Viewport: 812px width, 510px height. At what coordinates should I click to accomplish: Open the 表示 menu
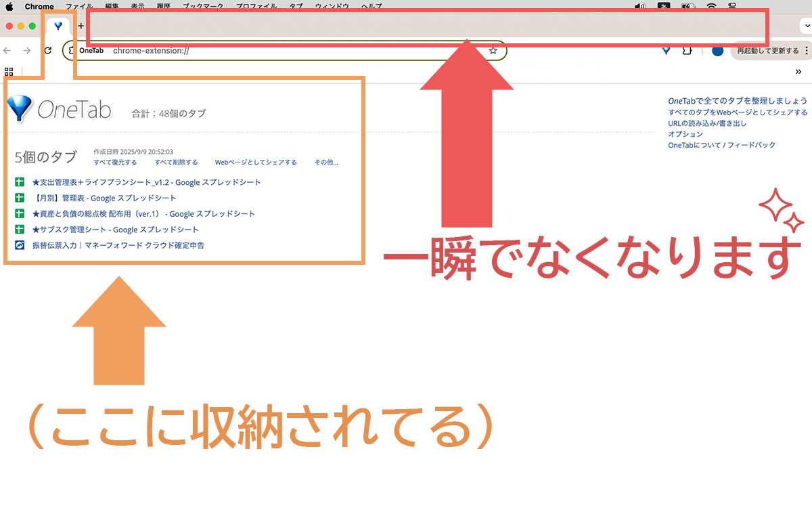[137, 6]
